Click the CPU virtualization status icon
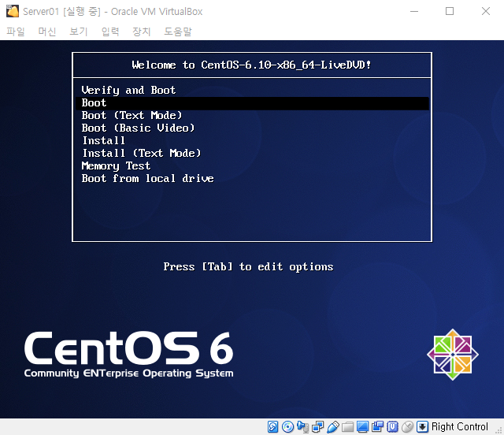This screenshot has height=435, width=504. click(x=392, y=426)
